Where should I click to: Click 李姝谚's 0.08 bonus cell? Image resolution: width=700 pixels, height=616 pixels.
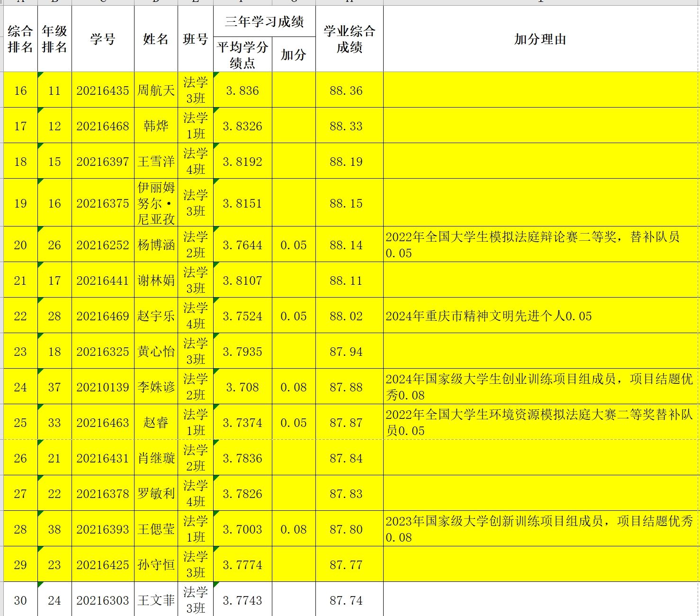pos(294,387)
